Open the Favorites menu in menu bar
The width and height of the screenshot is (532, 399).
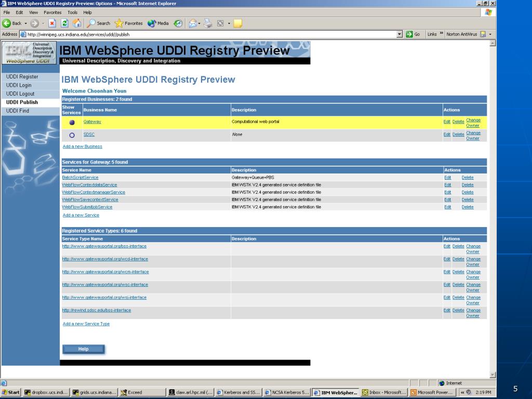[x=52, y=12]
